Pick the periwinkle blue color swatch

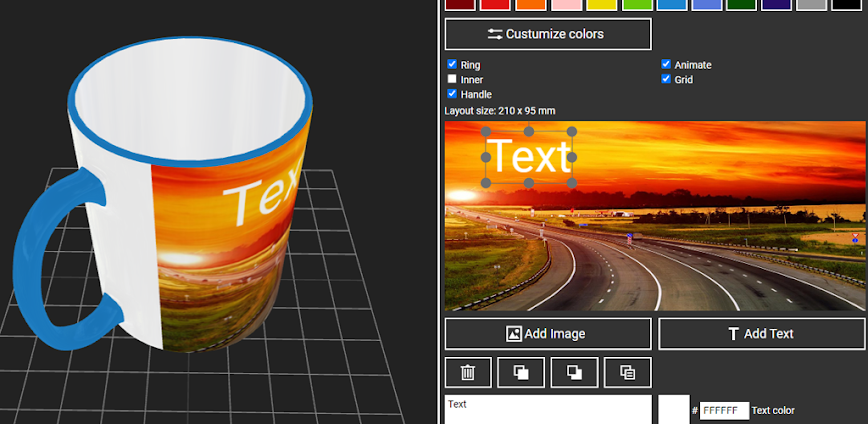707,4
